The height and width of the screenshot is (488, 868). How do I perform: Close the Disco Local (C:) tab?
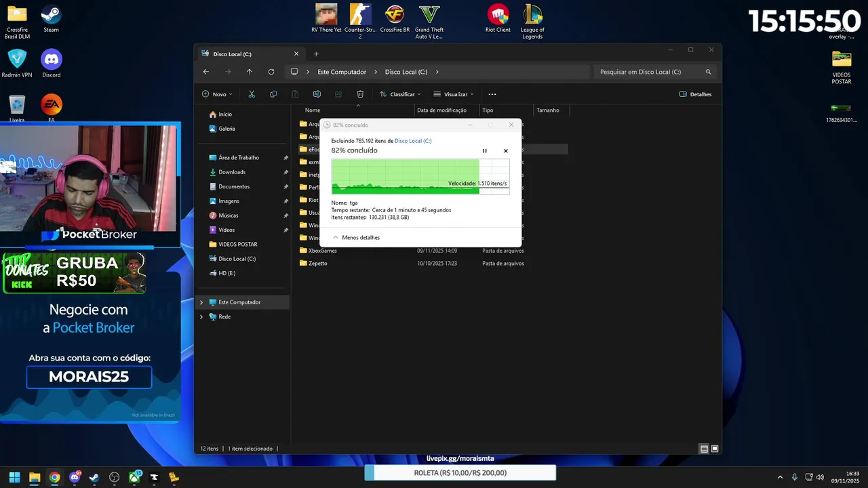[296, 54]
